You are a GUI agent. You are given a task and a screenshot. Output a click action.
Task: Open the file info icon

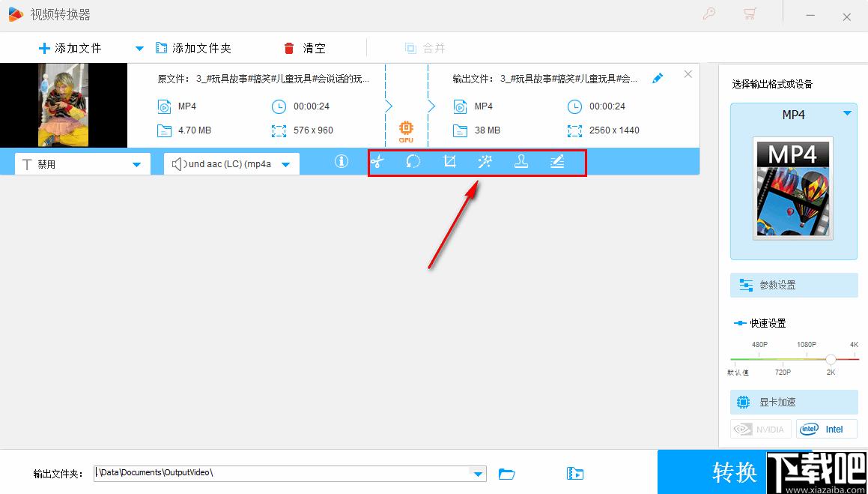[342, 161]
